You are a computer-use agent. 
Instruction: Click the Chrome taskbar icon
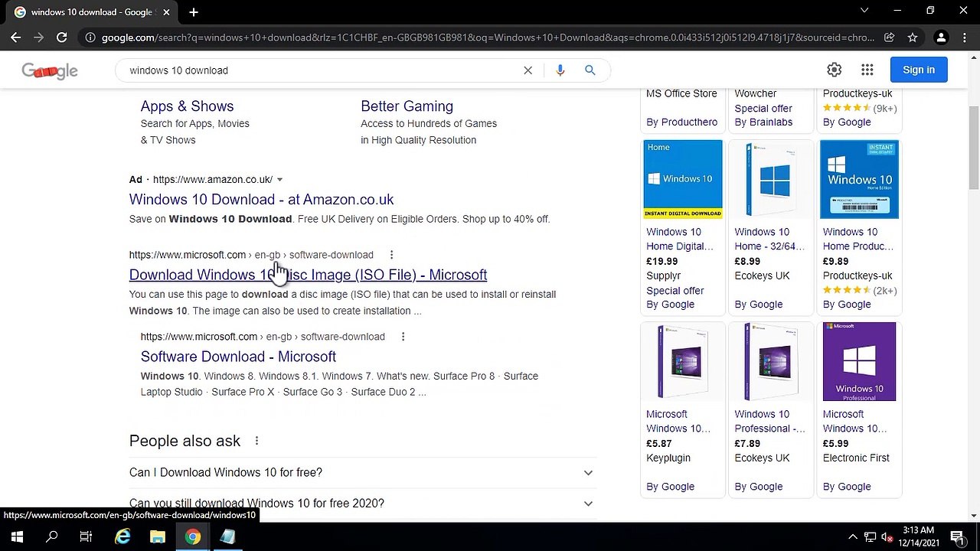(193, 536)
